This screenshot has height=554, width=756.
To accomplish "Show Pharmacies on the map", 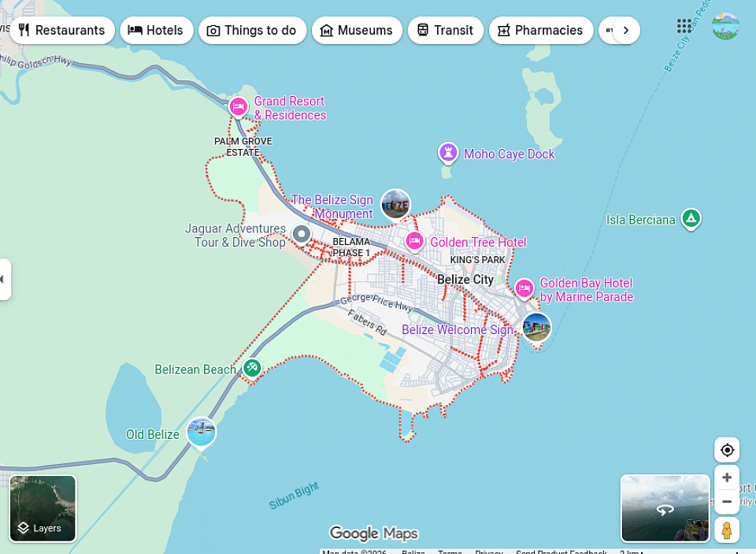I will pyautogui.click(x=540, y=31).
